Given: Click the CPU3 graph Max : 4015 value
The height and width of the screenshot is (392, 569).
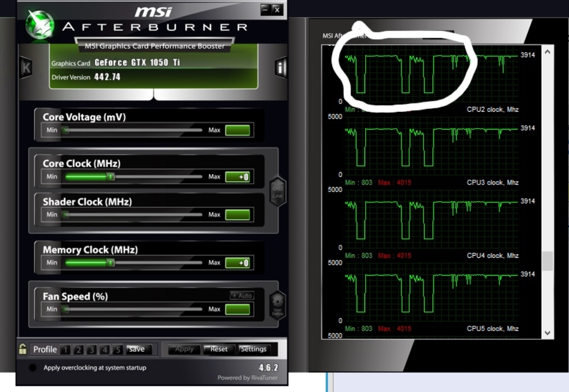Looking at the screenshot, I should [x=395, y=182].
